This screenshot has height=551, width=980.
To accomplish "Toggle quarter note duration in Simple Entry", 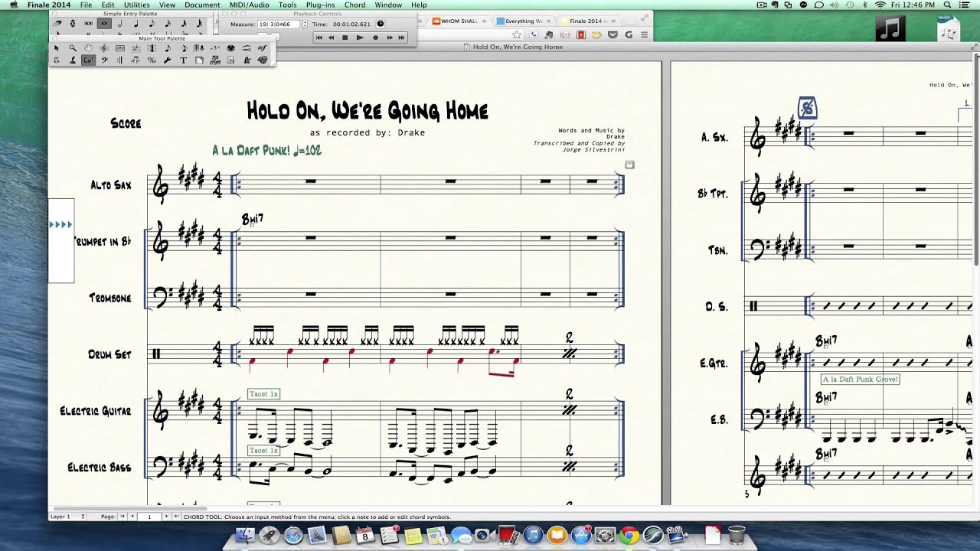I will [x=136, y=24].
